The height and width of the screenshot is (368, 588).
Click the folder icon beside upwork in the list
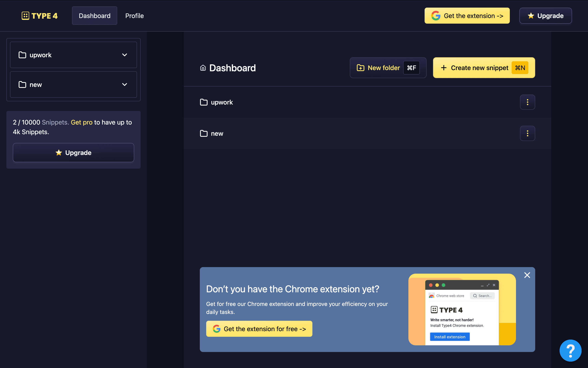pos(204,102)
